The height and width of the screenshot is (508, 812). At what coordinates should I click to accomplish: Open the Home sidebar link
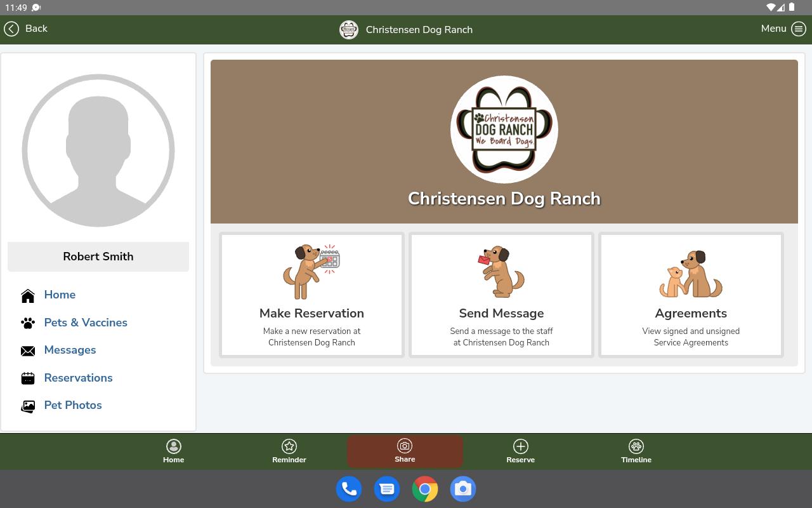[60, 295]
